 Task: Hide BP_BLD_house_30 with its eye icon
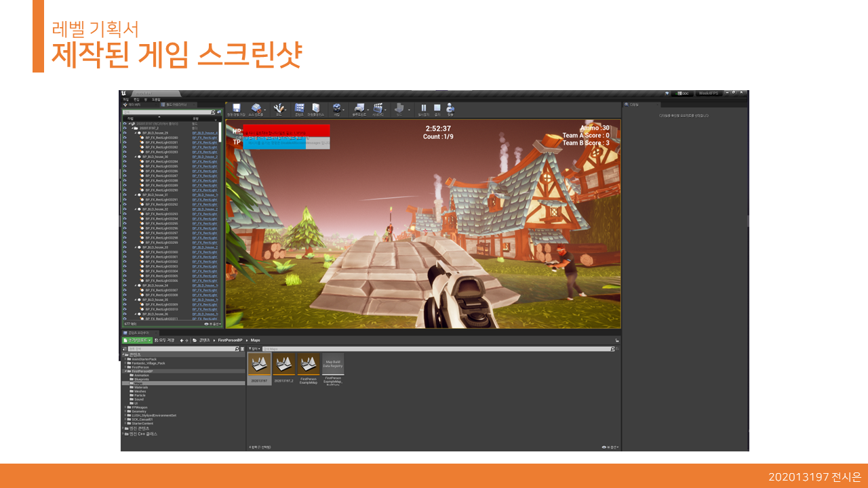[124, 157]
